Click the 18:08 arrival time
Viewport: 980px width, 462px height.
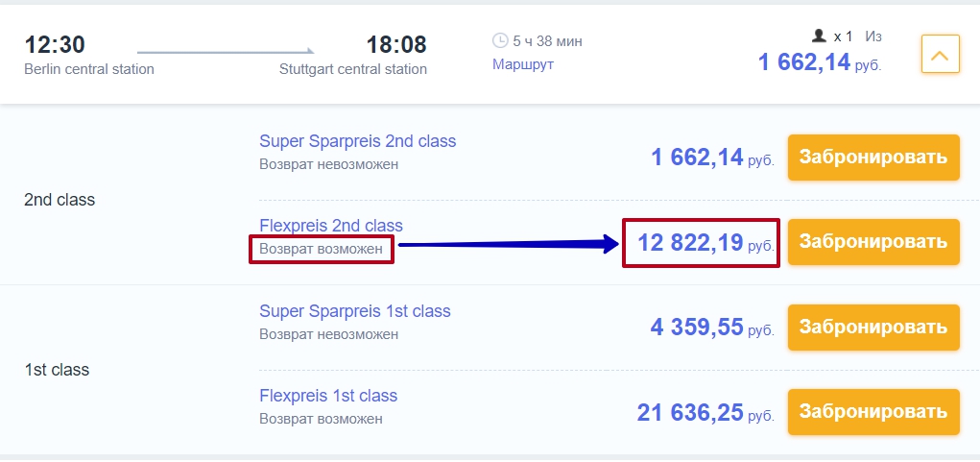point(396,45)
